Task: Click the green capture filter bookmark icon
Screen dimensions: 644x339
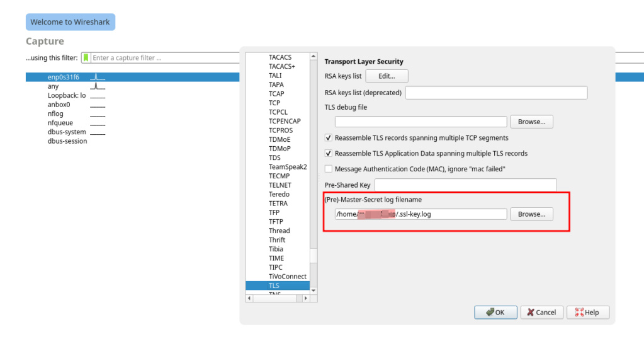Action: click(86, 58)
